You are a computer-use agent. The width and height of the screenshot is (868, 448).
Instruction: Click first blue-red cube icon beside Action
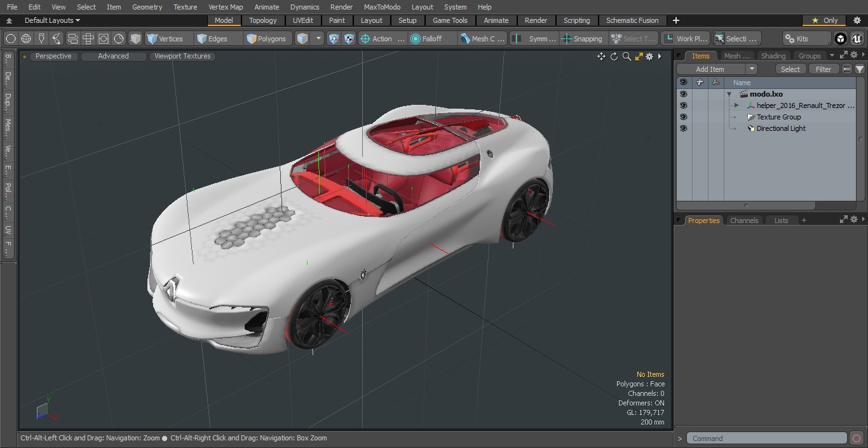coord(334,39)
